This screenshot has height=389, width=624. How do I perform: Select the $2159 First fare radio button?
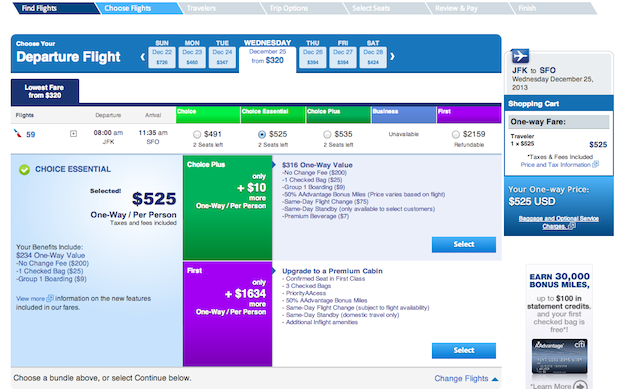(x=456, y=135)
